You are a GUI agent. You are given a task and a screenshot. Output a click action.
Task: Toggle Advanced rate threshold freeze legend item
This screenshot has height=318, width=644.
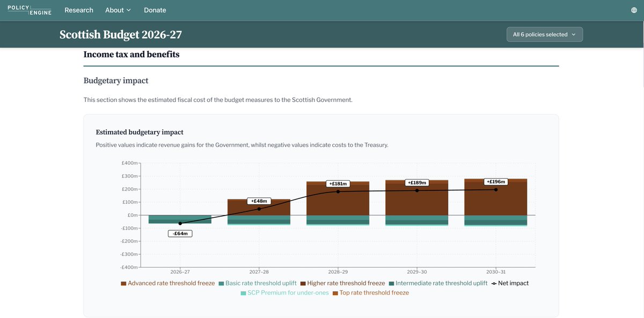point(168,283)
